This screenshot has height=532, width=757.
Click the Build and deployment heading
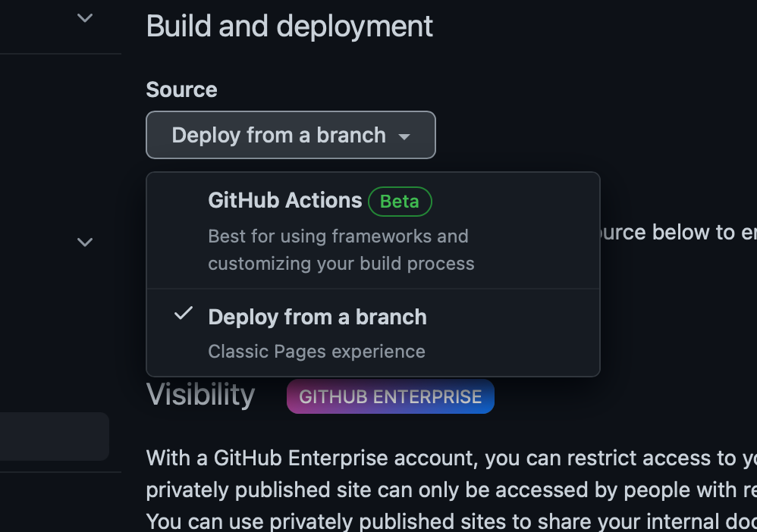(x=290, y=26)
